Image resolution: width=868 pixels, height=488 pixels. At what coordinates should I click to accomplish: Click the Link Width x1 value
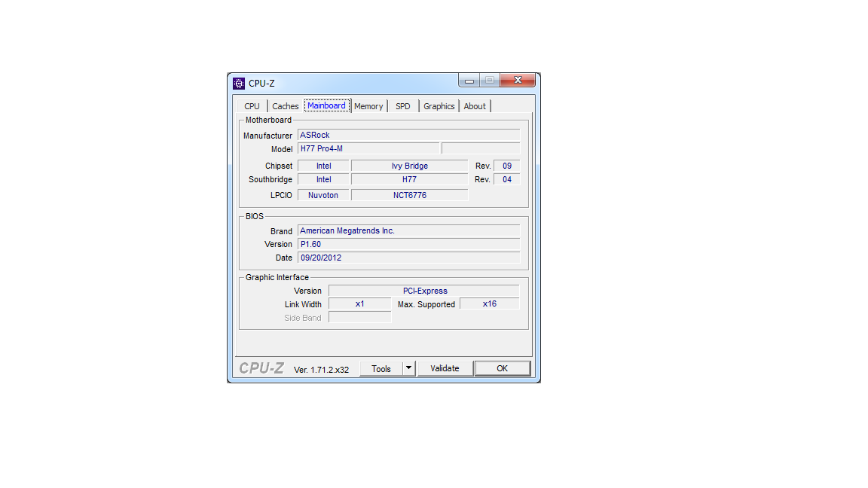coord(360,304)
